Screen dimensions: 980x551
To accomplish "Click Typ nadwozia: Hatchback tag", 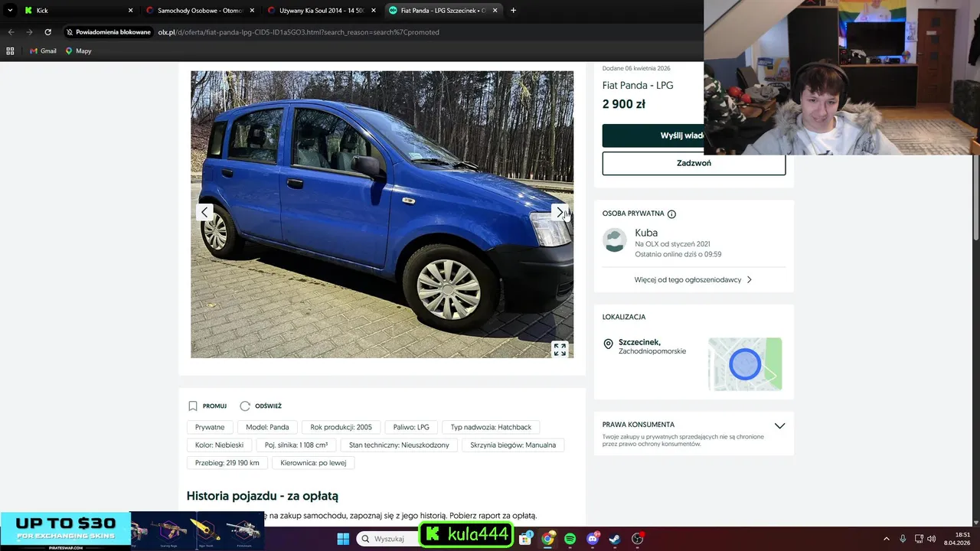I will coord(491,426).
